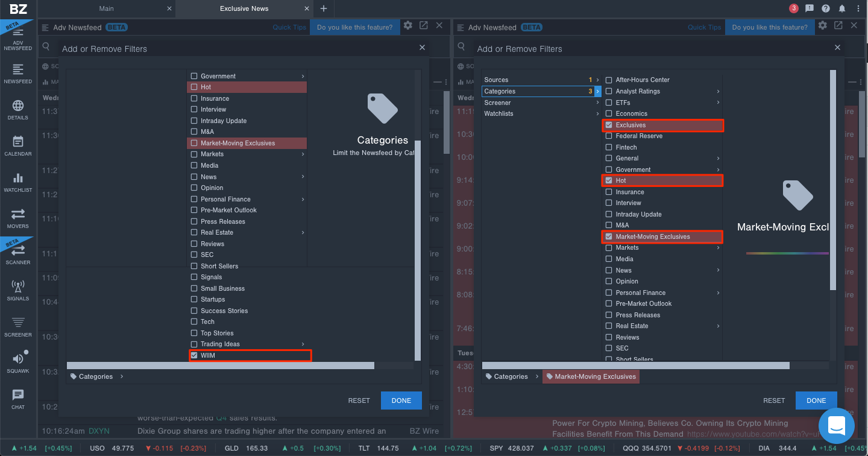
Task: Check Trading Ideas in left filter dialog
Action: click(194, 344)
